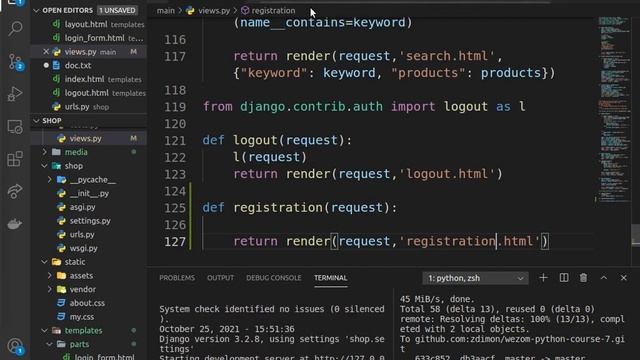Collapse the shop folder
The width and height of the screenshot is (640, 360).
click(45, 166)
